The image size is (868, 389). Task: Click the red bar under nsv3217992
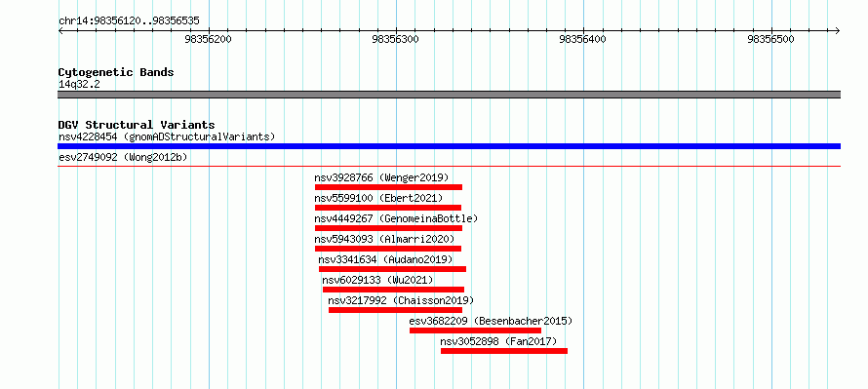point(395,310)
